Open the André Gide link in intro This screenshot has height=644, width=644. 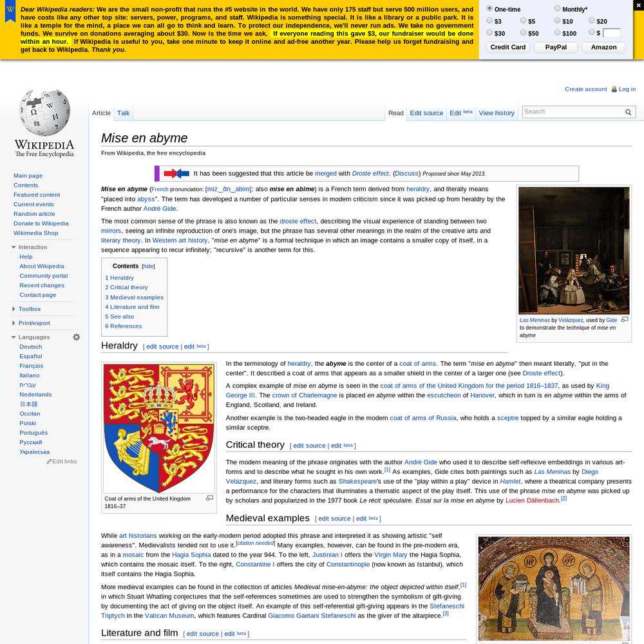(160, 209)
